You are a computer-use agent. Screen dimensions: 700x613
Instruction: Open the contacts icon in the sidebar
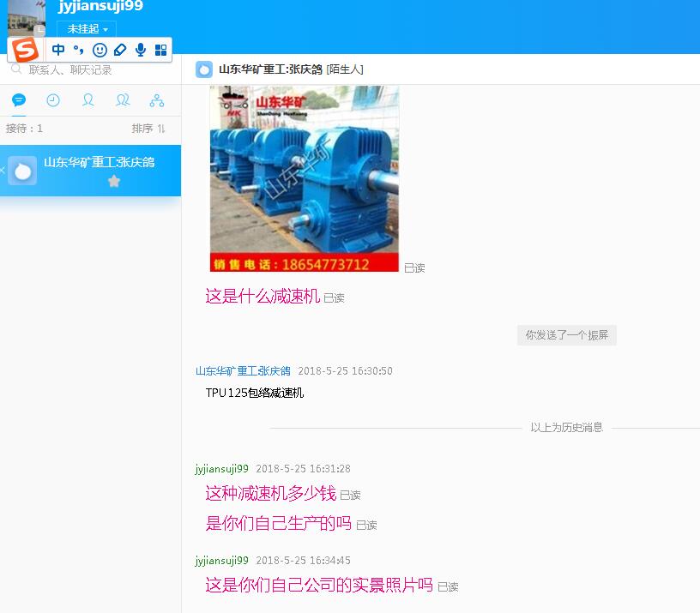pos(87,99)
